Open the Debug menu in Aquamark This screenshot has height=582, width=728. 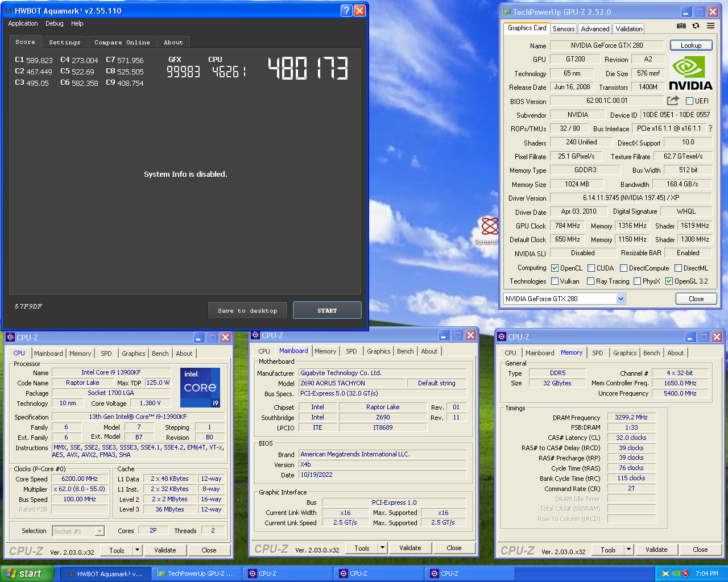coord(55,24)
